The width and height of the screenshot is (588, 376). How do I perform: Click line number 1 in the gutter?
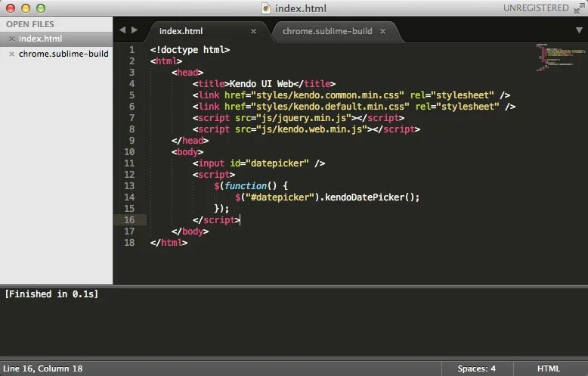[132, 50]
